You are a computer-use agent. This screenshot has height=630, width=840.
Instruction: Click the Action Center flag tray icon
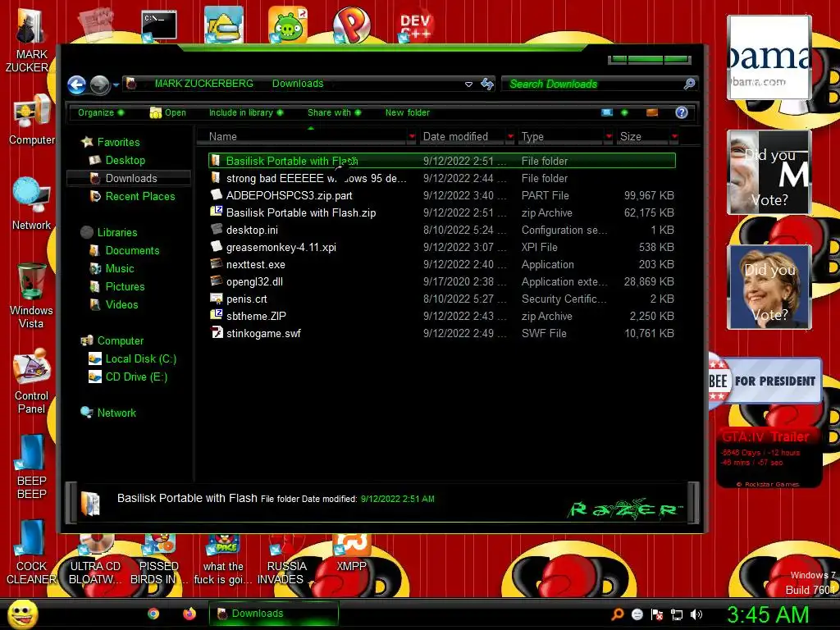(657, 614)
